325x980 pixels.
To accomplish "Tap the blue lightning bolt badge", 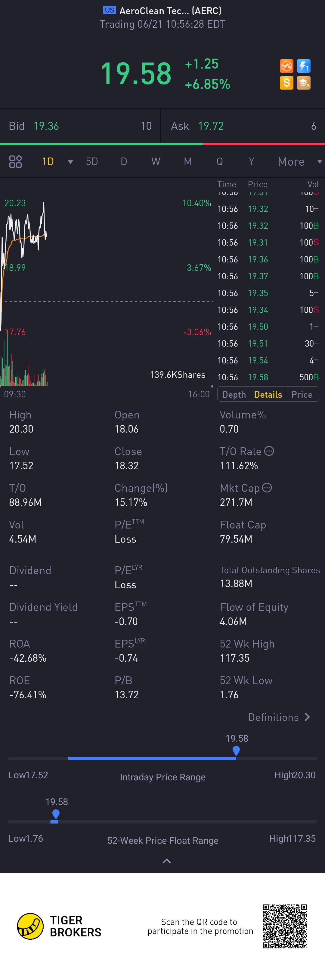I will click(x=304, y=66).
